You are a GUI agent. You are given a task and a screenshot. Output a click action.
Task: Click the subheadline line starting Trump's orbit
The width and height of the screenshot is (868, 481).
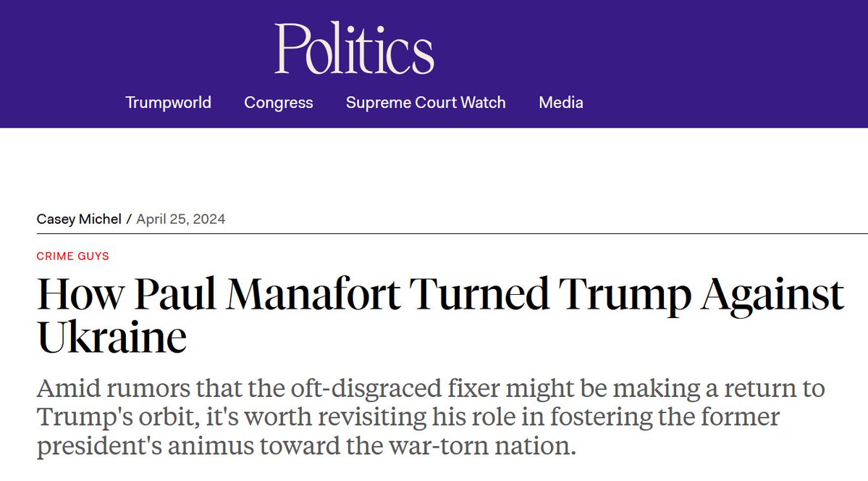click(408, 417)
